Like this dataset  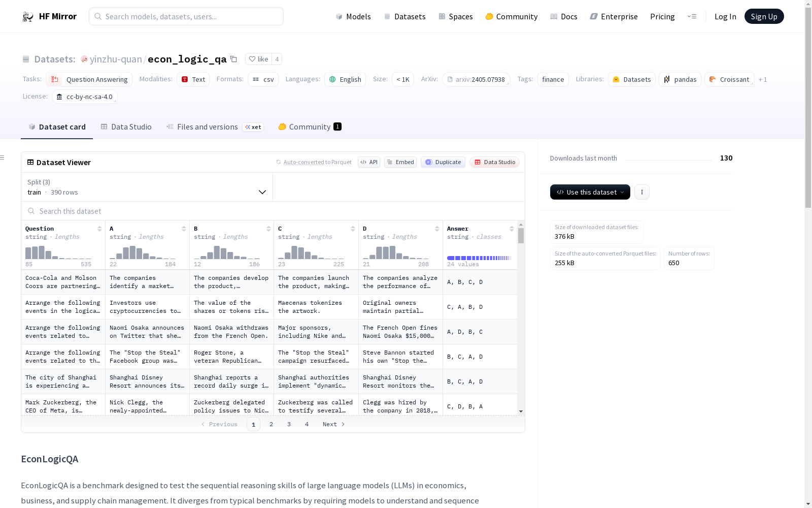259,59
